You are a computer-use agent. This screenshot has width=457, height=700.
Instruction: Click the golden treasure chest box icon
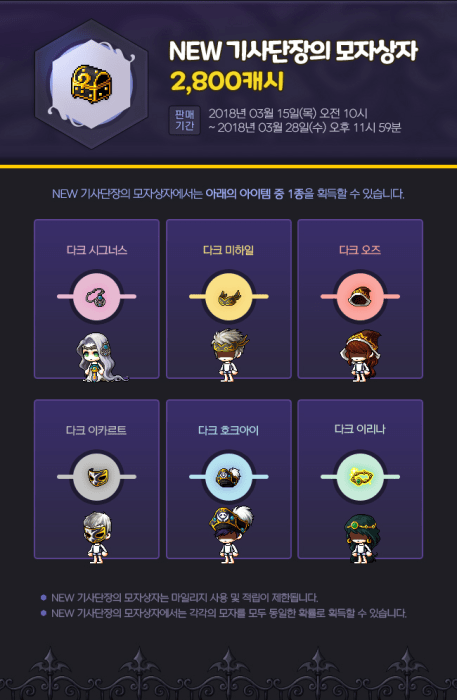[91, 84]
